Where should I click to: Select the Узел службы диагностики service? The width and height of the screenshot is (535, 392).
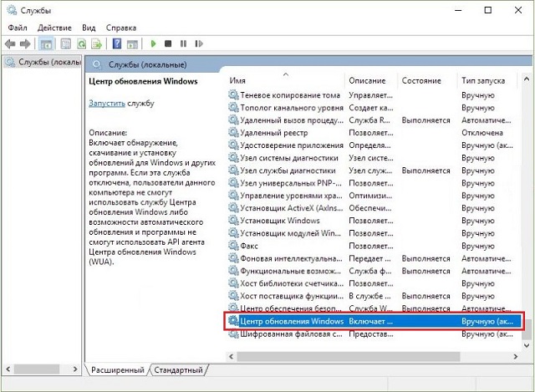pos(374,171)
